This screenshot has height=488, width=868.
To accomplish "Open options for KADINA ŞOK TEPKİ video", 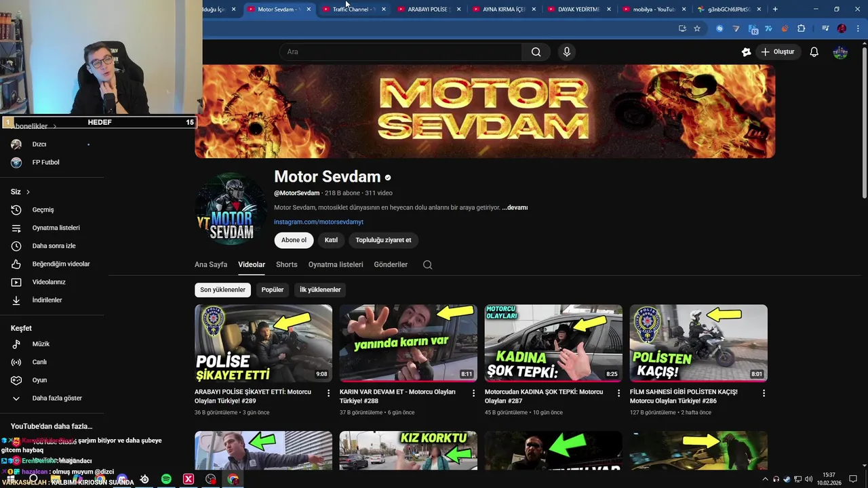I will [x=618, y=393].
